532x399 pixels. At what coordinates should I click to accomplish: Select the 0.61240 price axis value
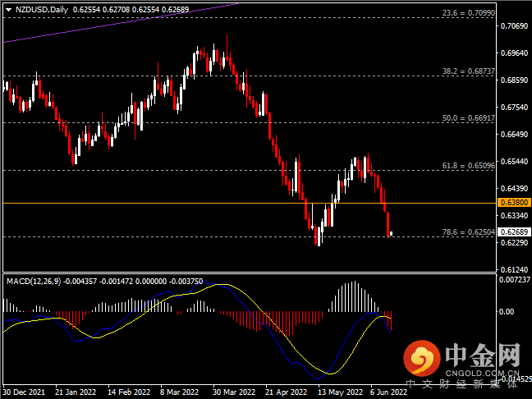515,270
